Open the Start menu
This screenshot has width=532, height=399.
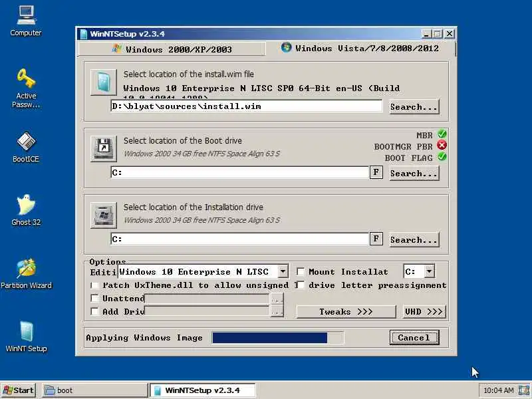tap(19, 390)
